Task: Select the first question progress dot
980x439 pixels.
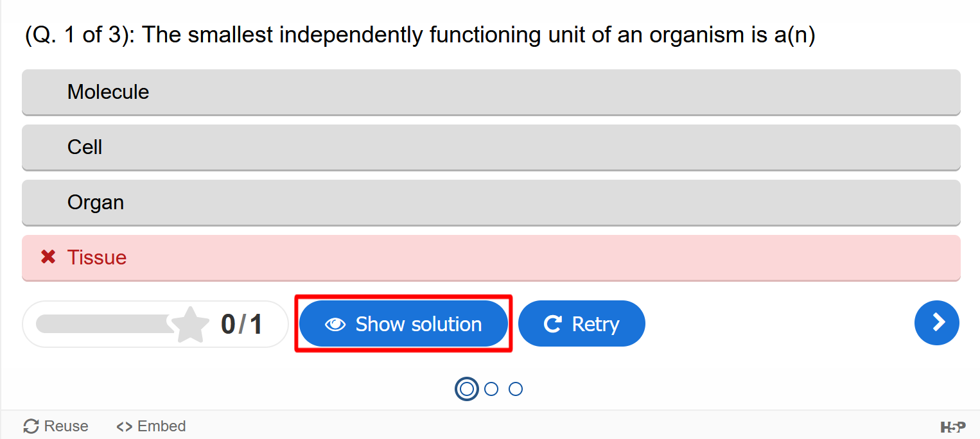Action: [467, 389]
